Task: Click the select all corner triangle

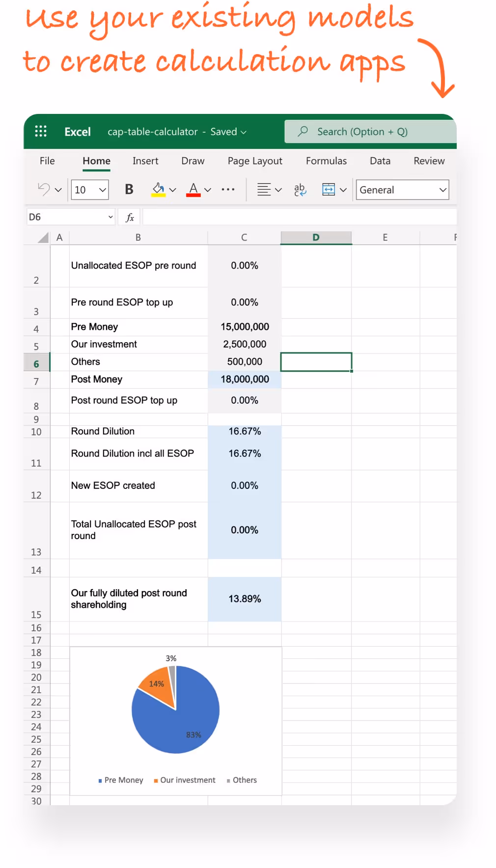Action: coord(44,238)
